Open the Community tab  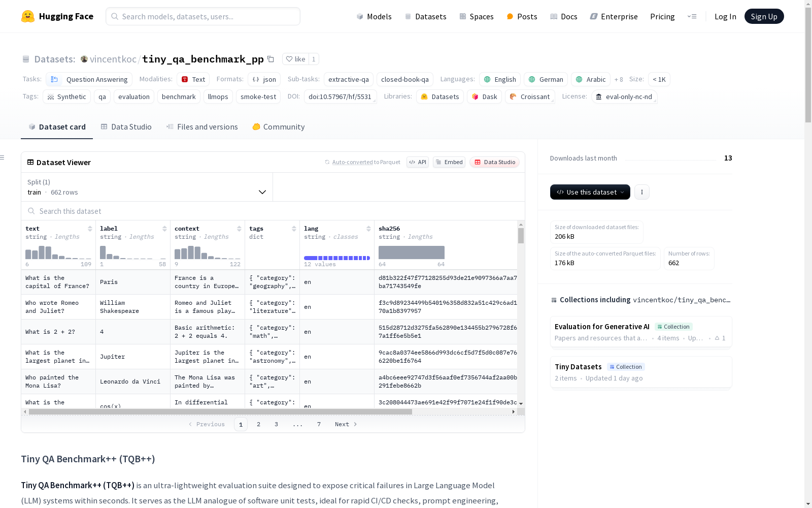pyautogui.click(x=279, y=127)
